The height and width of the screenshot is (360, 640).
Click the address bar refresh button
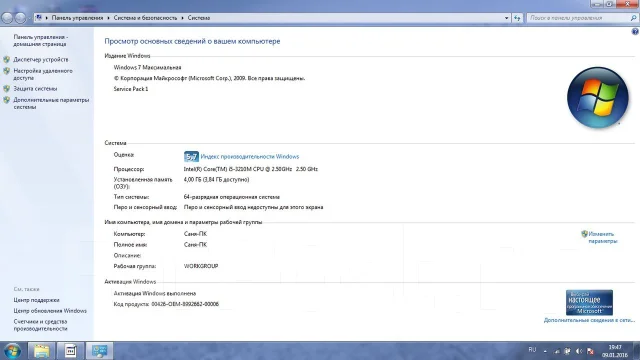(x=517, y=18)
